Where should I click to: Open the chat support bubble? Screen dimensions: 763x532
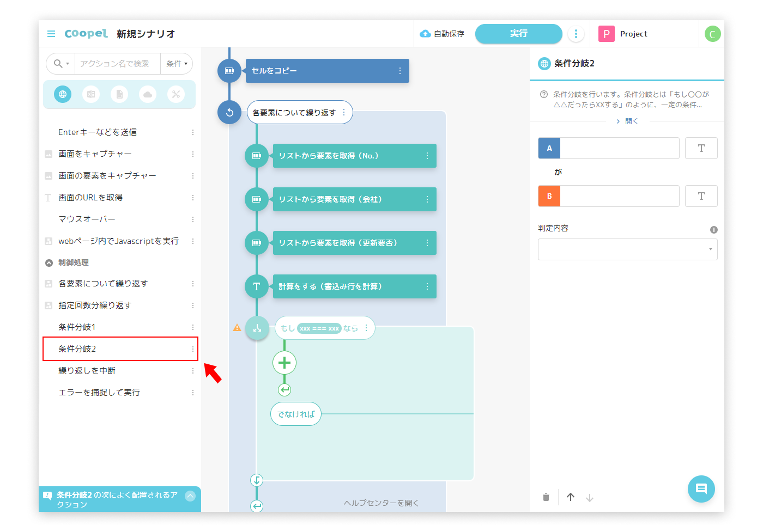point(701,489)
